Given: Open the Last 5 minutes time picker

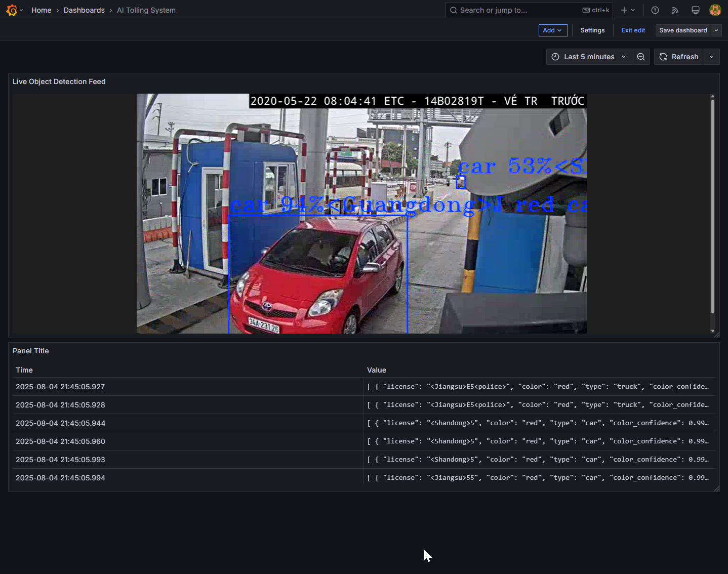Looking at the screenshot, I should (589, 57).
